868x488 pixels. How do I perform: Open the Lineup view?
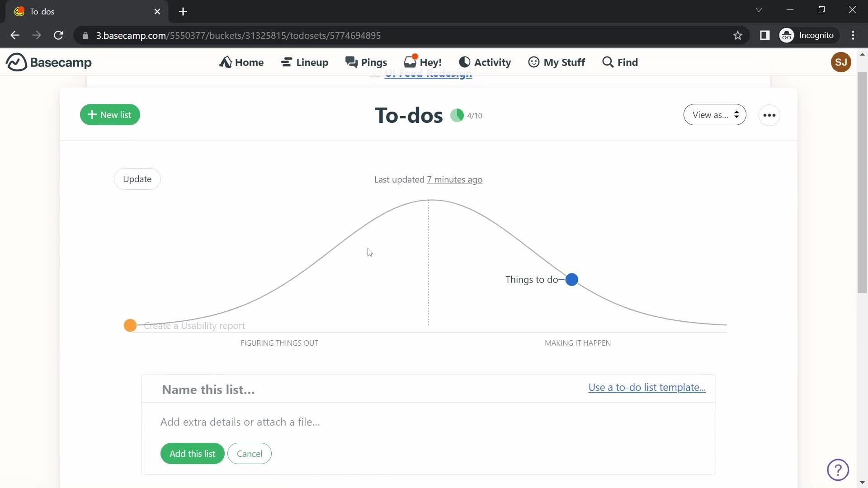click(x=305, y=62)
